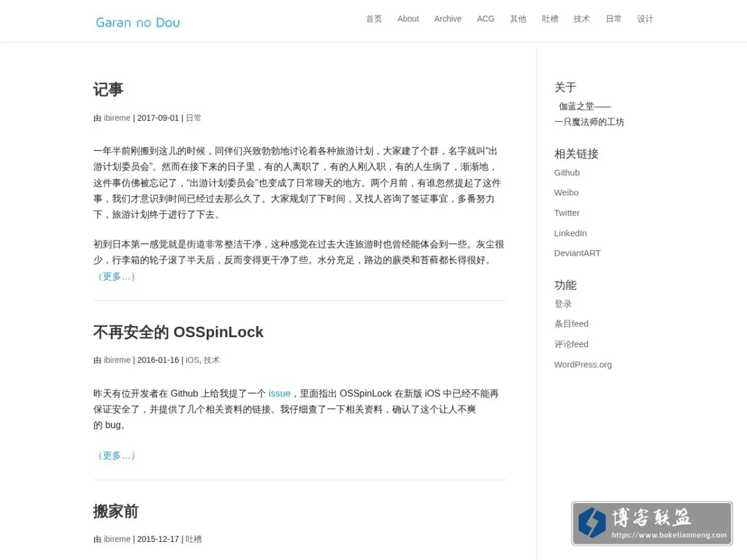Click the 登录 login link
The width and height of the screenshot is (747, 560).
coord(563,304)
